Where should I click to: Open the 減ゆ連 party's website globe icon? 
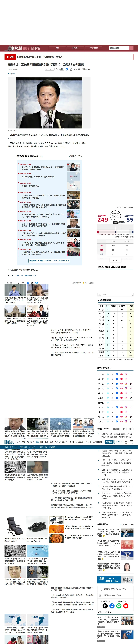[x=108, y=402]
